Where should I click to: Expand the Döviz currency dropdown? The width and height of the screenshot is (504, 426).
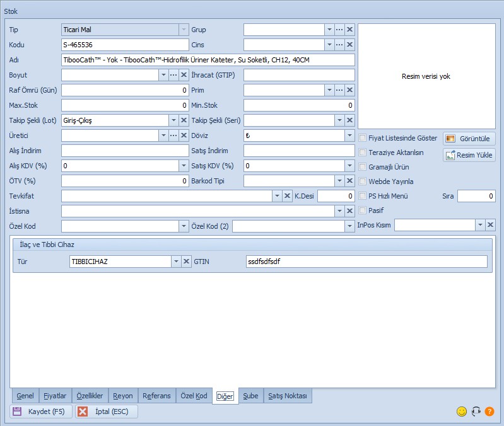pyautogui.click(x=349, y=135)
